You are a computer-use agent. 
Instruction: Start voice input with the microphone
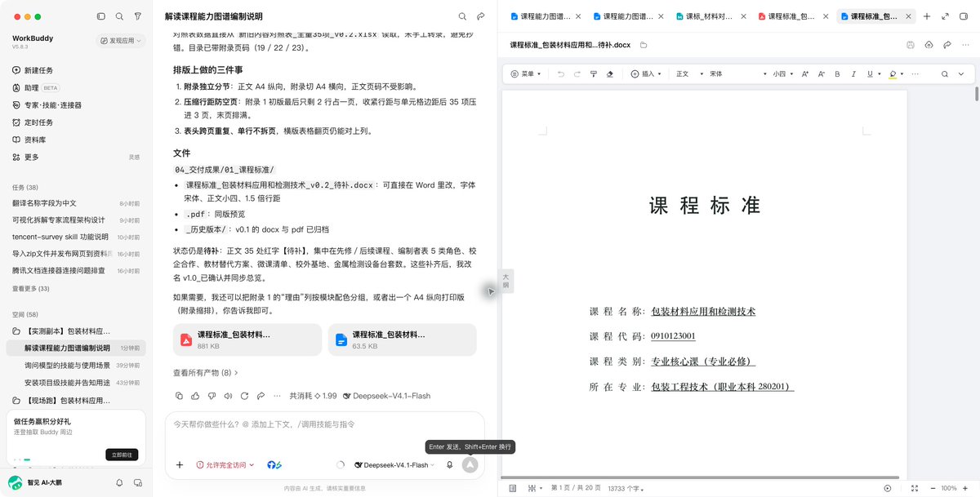click(449, 465)
